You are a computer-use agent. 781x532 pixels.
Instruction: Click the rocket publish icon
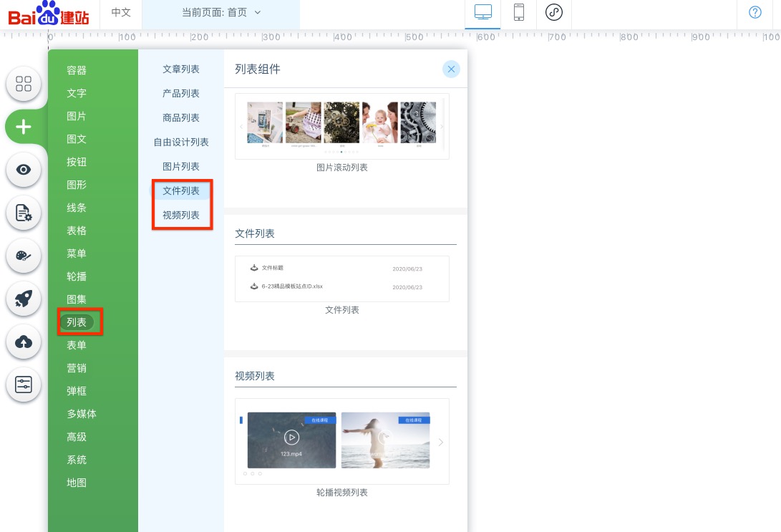[x=24, y=299]
